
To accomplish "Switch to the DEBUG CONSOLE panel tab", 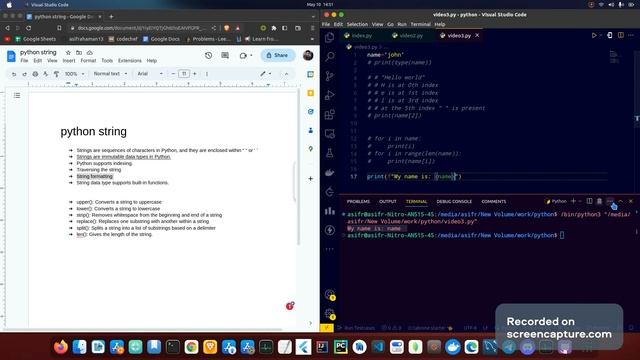I will pos(454,202).
